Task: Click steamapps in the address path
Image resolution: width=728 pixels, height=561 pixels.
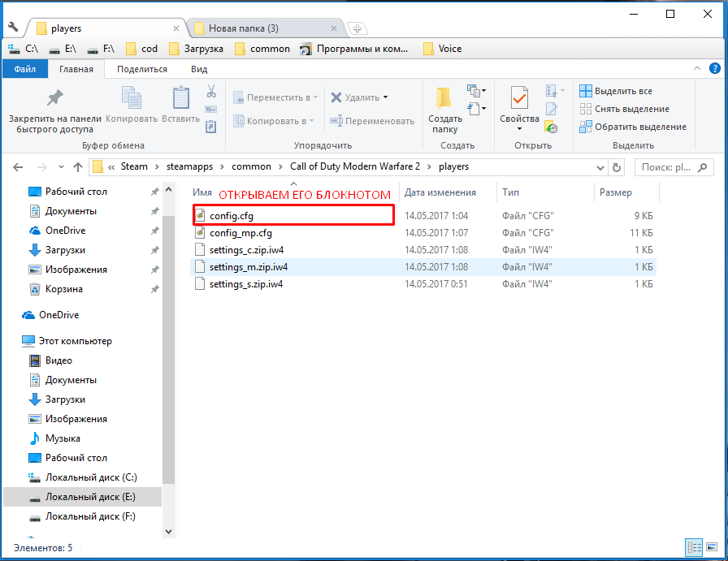Action: 189,166
